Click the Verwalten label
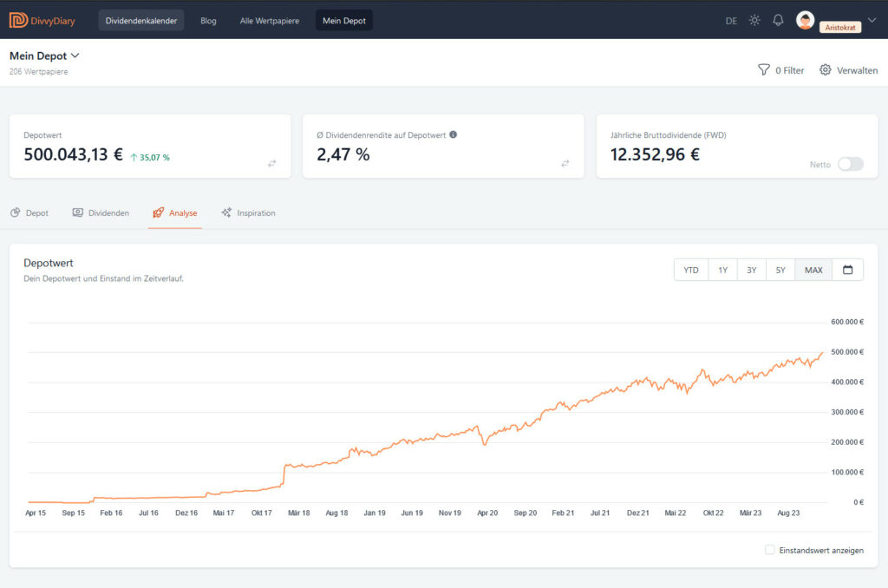 coord(857,70)
